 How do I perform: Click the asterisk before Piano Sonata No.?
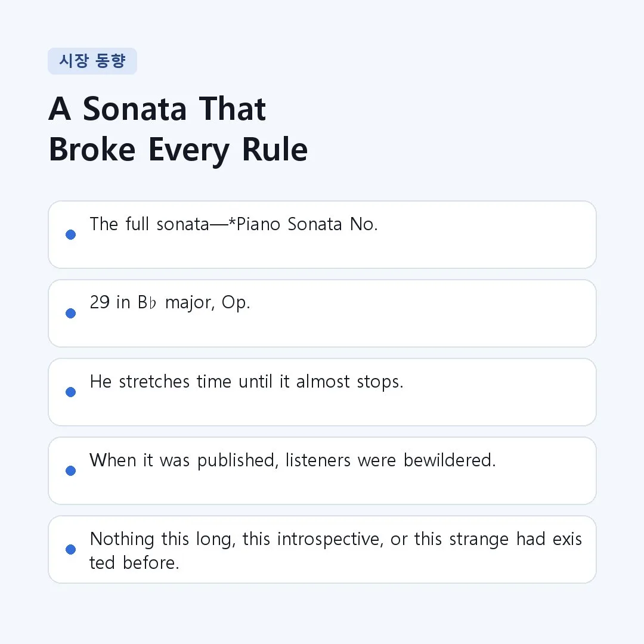coord(232,221)
